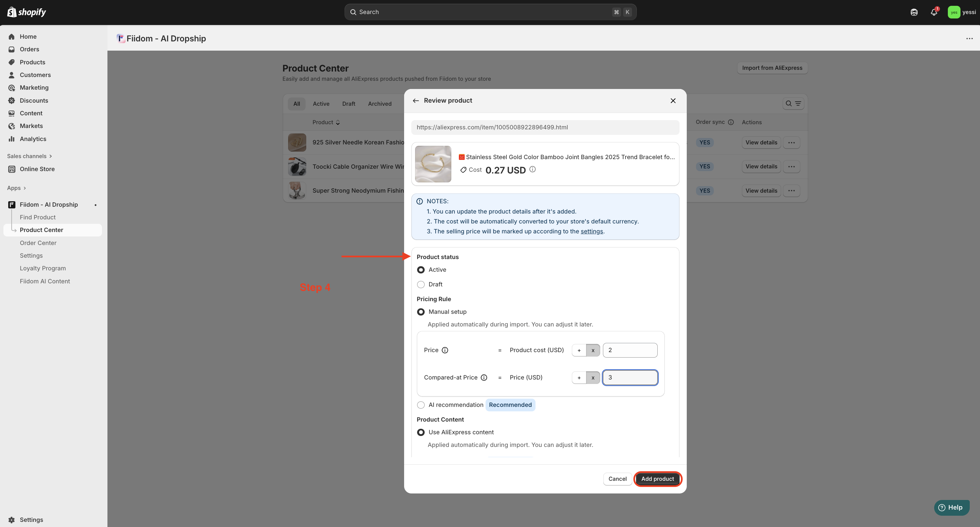Open the Shopify Sidekick icon in top bar
980x527 pixels.
pos(914,12)
